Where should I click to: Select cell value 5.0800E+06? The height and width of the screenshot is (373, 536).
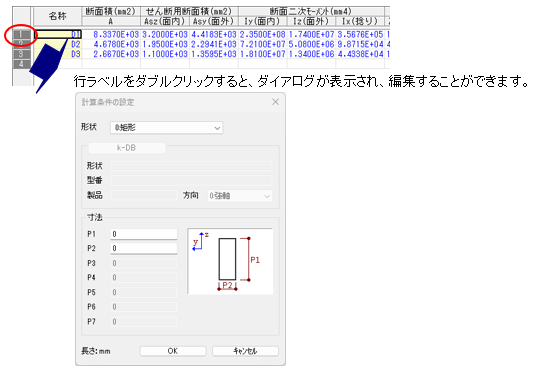pos(311,44)
